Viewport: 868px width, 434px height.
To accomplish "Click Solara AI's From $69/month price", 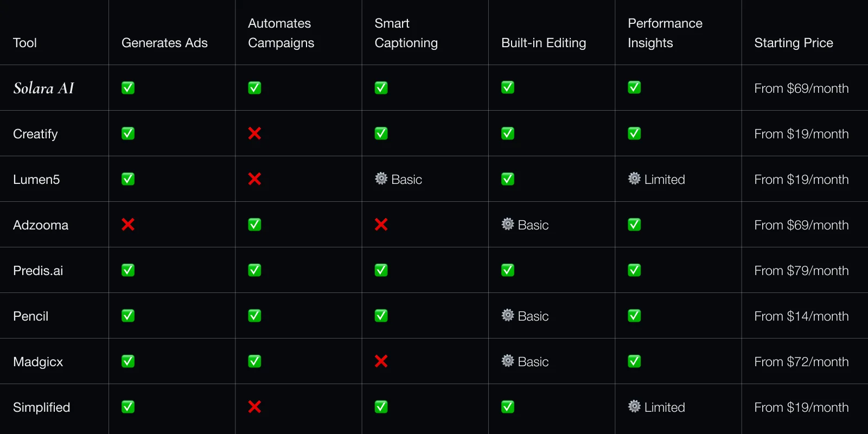I will coord(801,88).
